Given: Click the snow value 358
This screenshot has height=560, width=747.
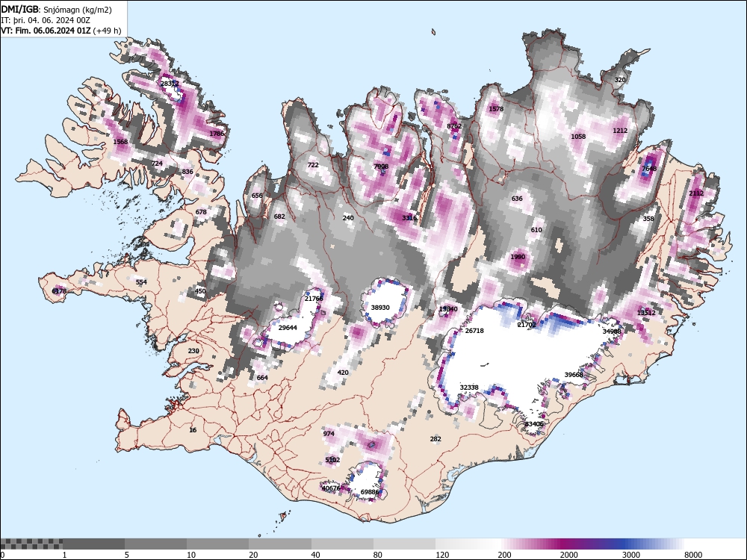Looking at the screenshot, I should 648,219.
